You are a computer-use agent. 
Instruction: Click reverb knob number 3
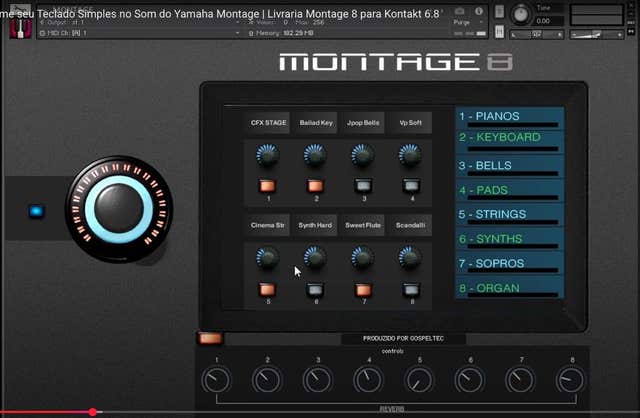click(x=318, y=380)
